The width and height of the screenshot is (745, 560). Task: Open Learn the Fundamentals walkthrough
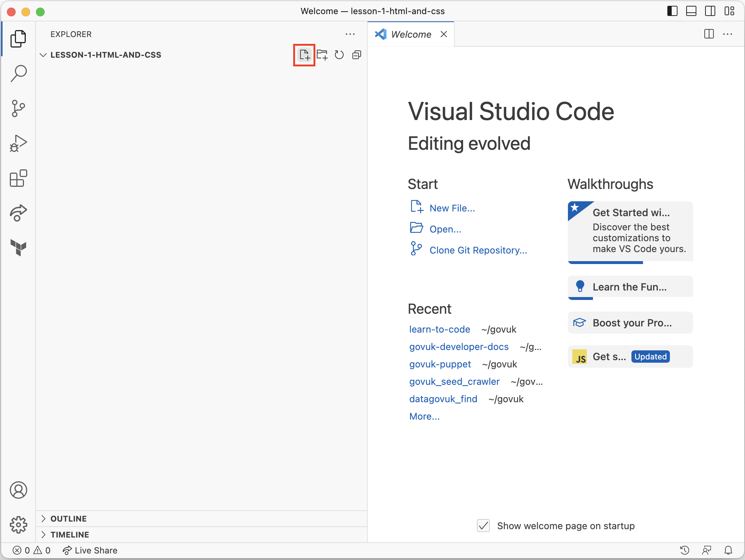pyautogui.click(x=630, y=287)
